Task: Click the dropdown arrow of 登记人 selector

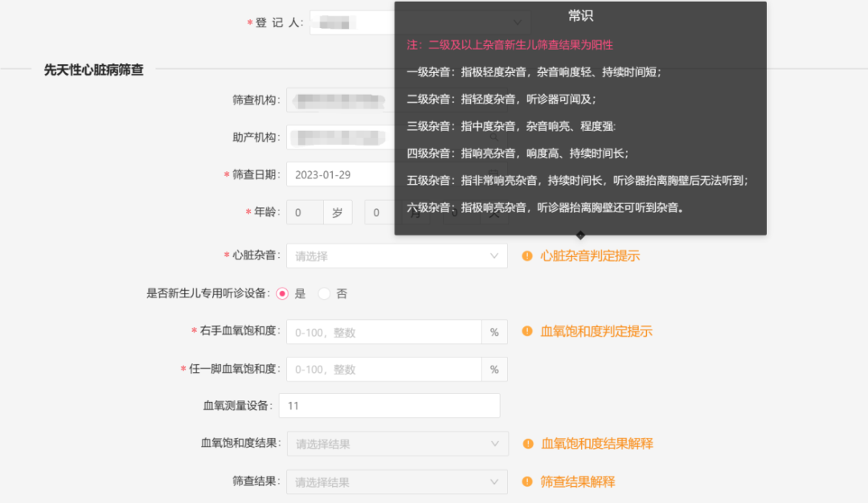Action: 518,22
